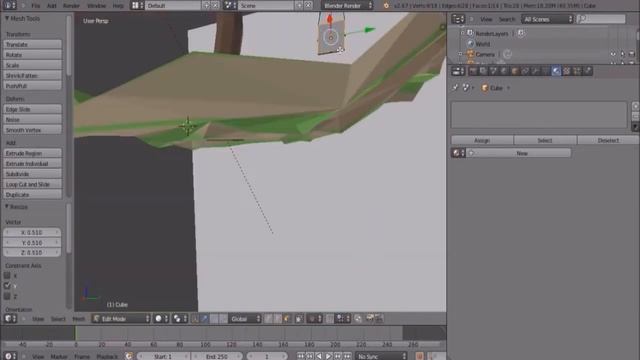The image size is (640, 360).
Task: Click the material browse icon beside New
Action: click(458, 153)
